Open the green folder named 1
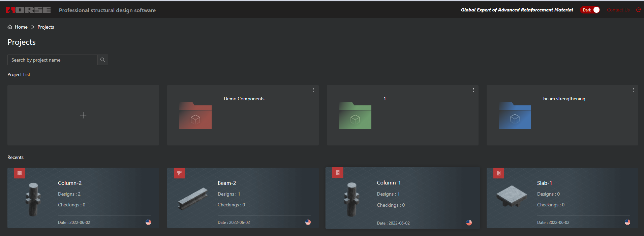This screenshot has width=644, height=236. click(355, 115)
